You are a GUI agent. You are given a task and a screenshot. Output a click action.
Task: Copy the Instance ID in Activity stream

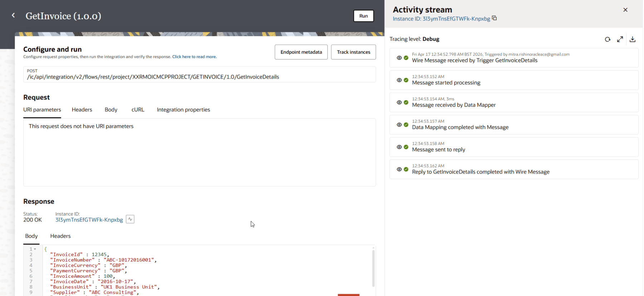(x=494, y=18)
